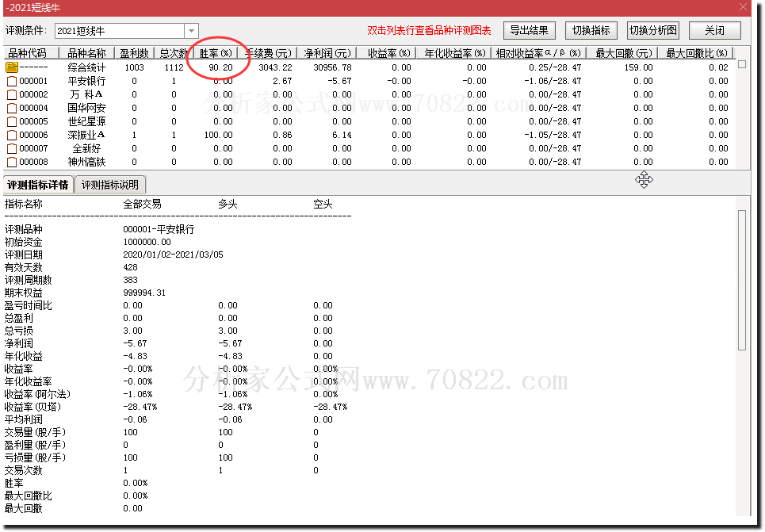Select the 万 科A row name
Image resolution: width=765 pixels, height=532 pixels.
point(86,94)
